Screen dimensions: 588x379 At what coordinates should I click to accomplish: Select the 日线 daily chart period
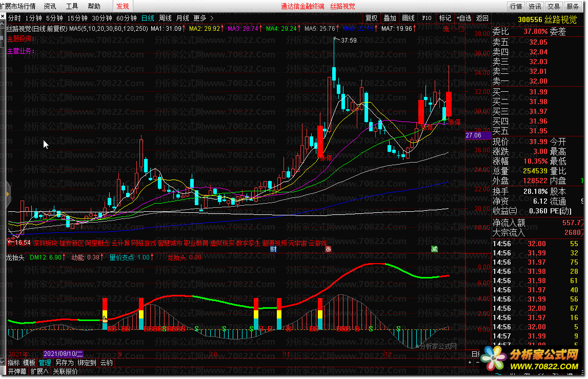tap(148, 18)
